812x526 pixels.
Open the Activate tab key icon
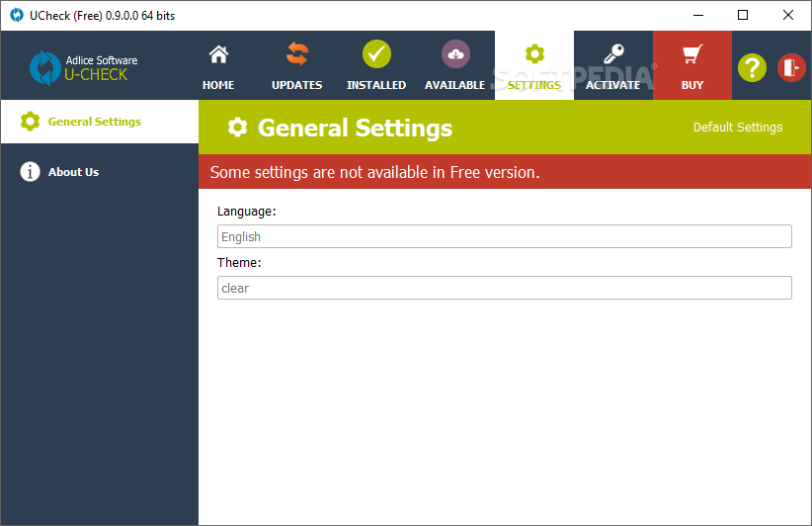pyautogui.click(x=613, y=54)
